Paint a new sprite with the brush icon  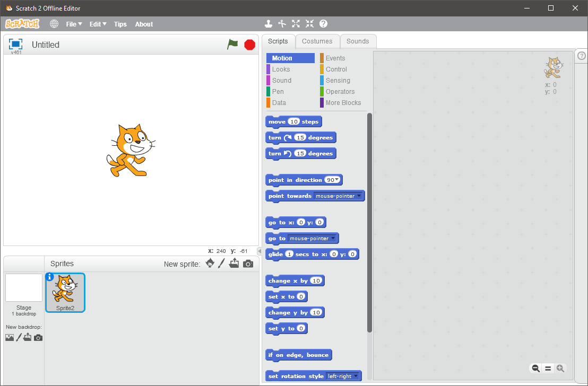[221, 263]
